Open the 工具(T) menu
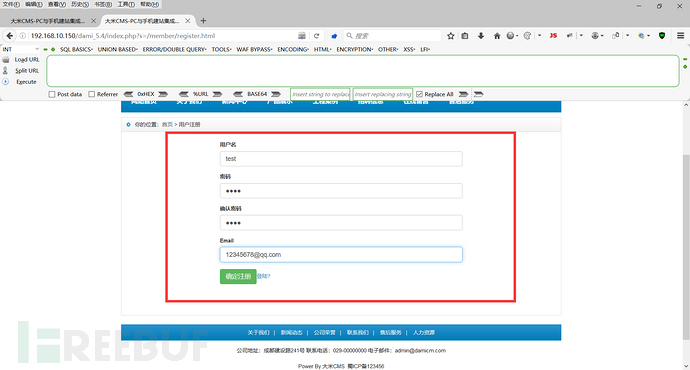 [126, 4]
